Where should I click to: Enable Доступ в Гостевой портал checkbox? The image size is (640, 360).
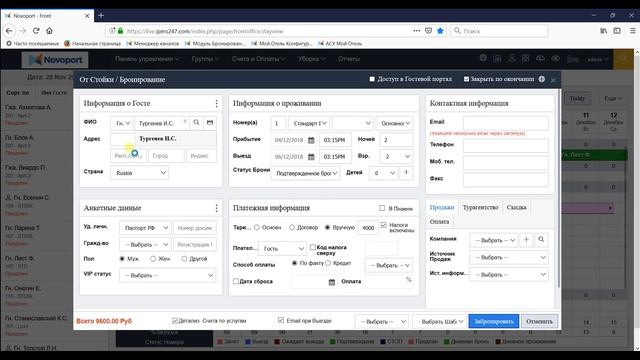372,79
